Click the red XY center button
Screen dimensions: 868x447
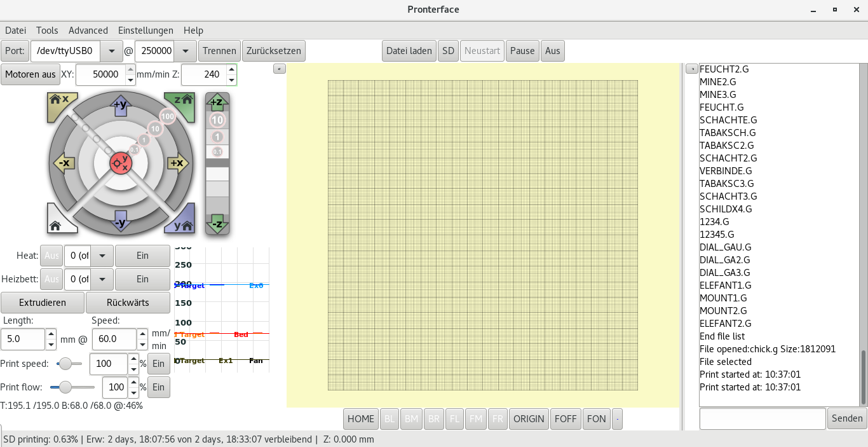pos(120,163)
